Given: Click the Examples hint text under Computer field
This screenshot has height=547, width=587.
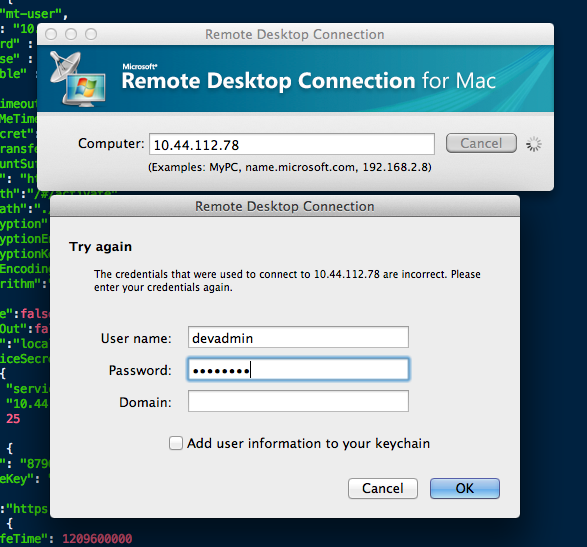Looking at the screenshot, I should pos(290,167).
